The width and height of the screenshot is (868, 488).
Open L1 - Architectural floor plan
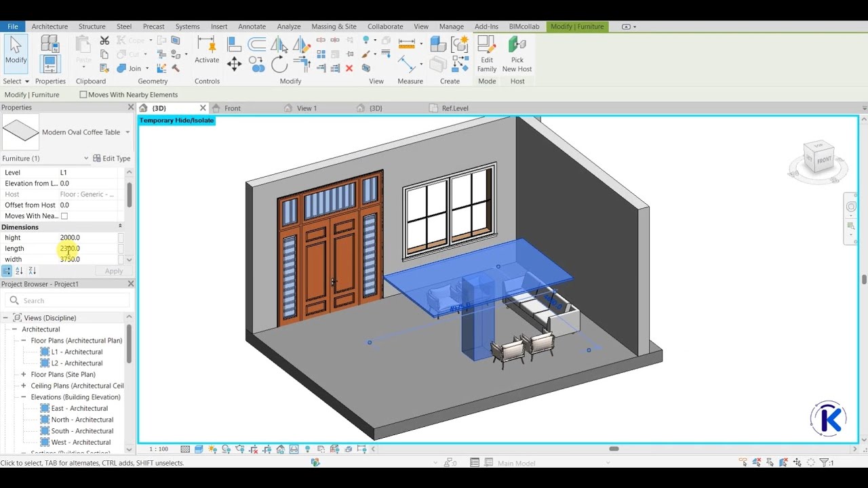77,352
